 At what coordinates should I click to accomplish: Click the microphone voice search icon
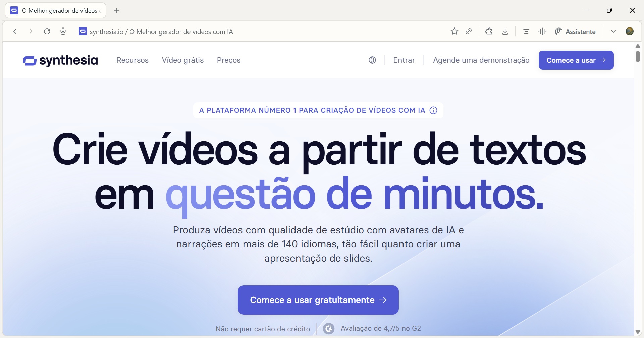coord(63,31)
